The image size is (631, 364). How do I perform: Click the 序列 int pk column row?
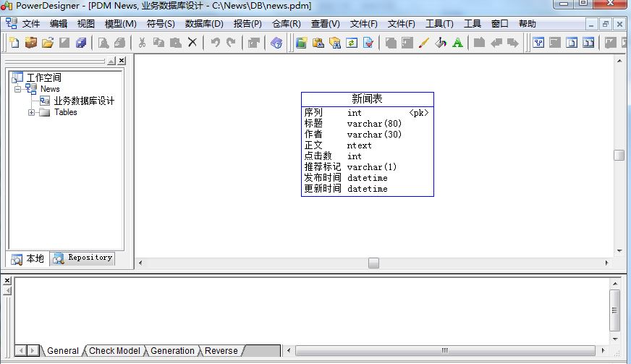367,113
